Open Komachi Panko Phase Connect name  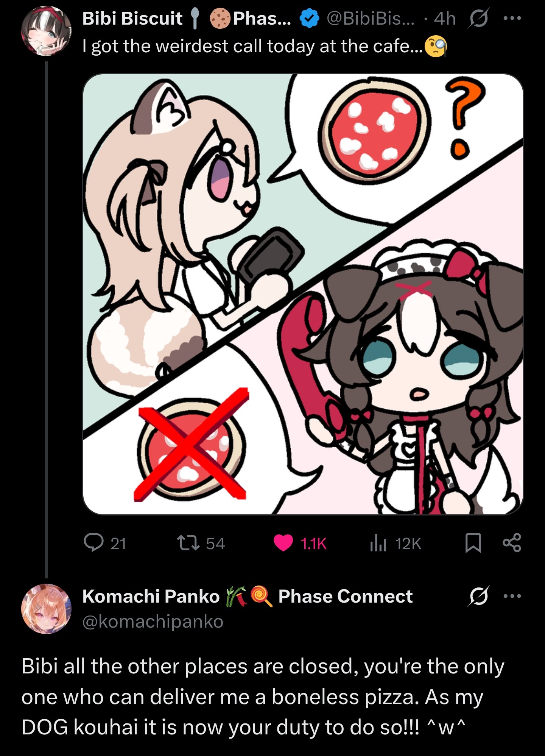click(247, 596)
